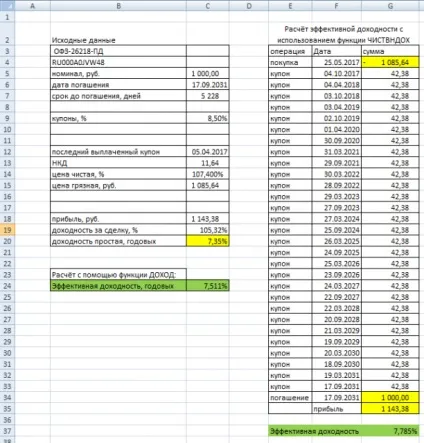424x443 pixels.
Task: Click the 'цена грязная, руб.' label cell
Action: pyautogui.click(x=118, y=185)
